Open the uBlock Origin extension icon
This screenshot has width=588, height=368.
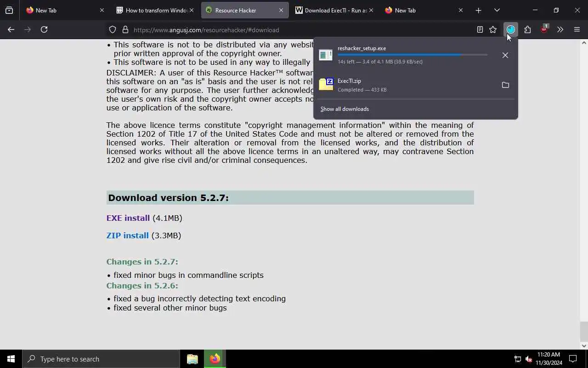[x=544, y=29]
